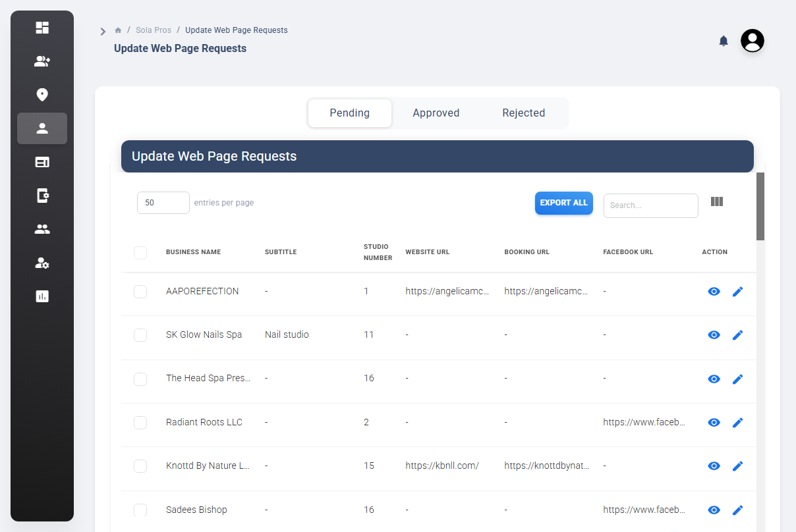Viewport: 796px width, 532px height.
Task: Open the dashboard icon in sidebar
Action: tap(42, 28)
